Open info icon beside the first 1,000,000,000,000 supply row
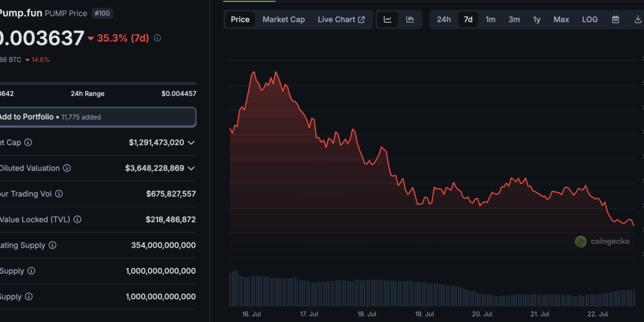Viewport: 644px width, 322px height. (31, 271)
